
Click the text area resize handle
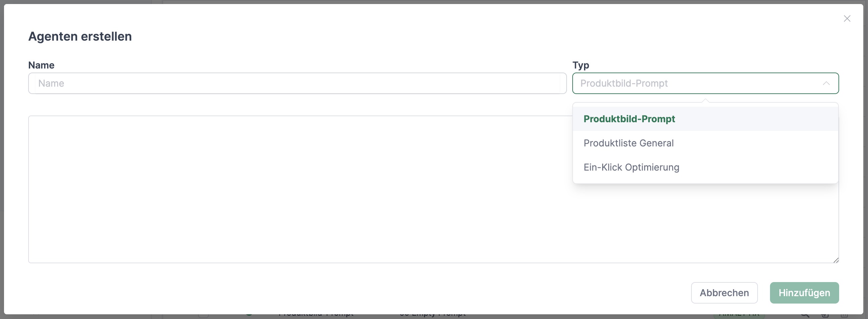(x=836, y=260)
